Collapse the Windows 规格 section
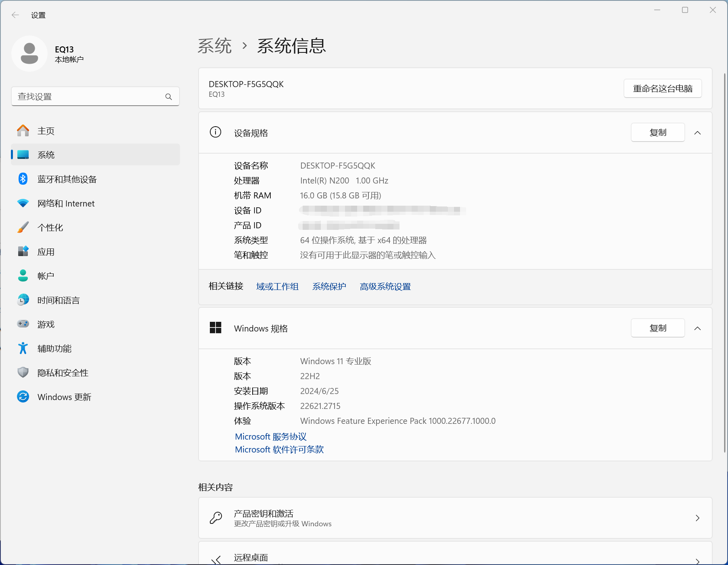728x565 pixels. coord(697,328)
